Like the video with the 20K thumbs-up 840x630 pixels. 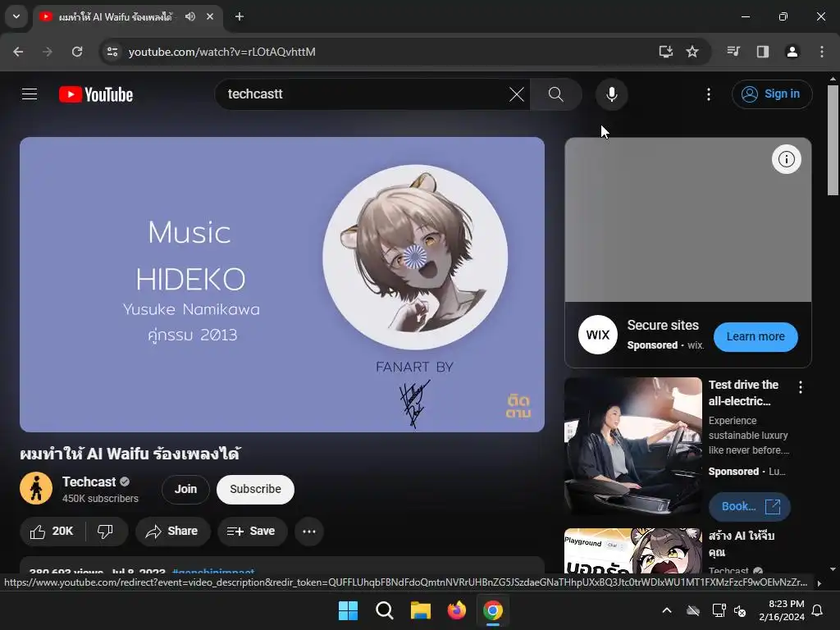[x=52, y=532]
